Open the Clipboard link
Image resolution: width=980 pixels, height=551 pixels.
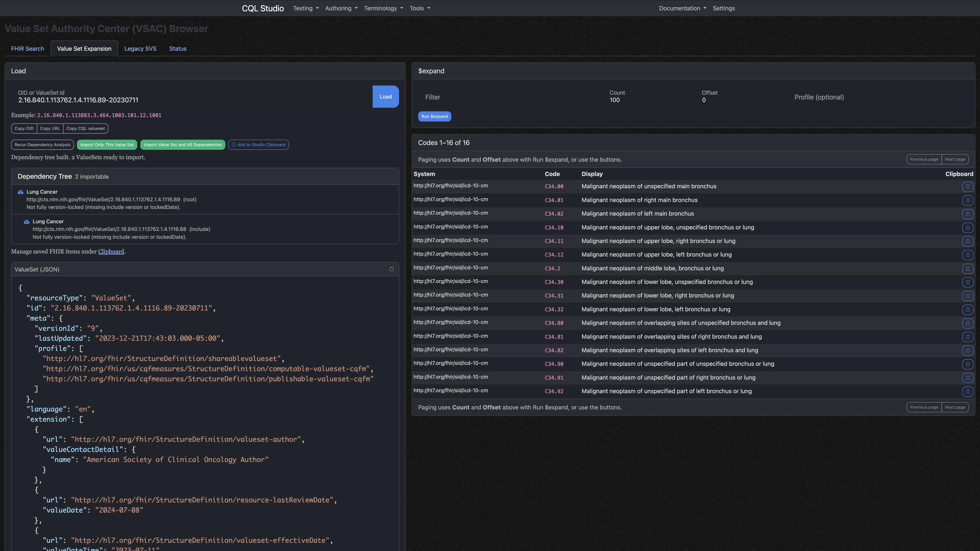(111, 252)
